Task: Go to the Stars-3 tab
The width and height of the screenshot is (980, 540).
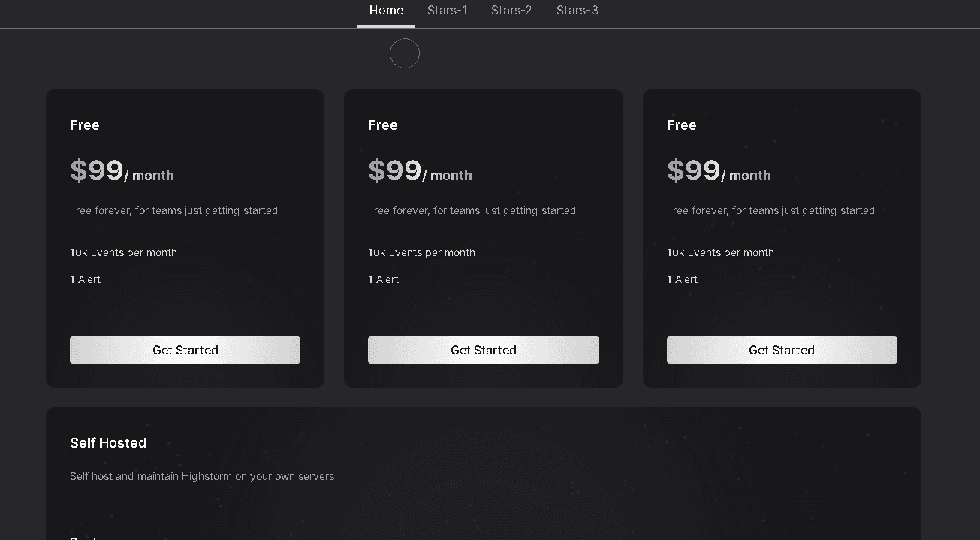Action: tap(577, 11)
